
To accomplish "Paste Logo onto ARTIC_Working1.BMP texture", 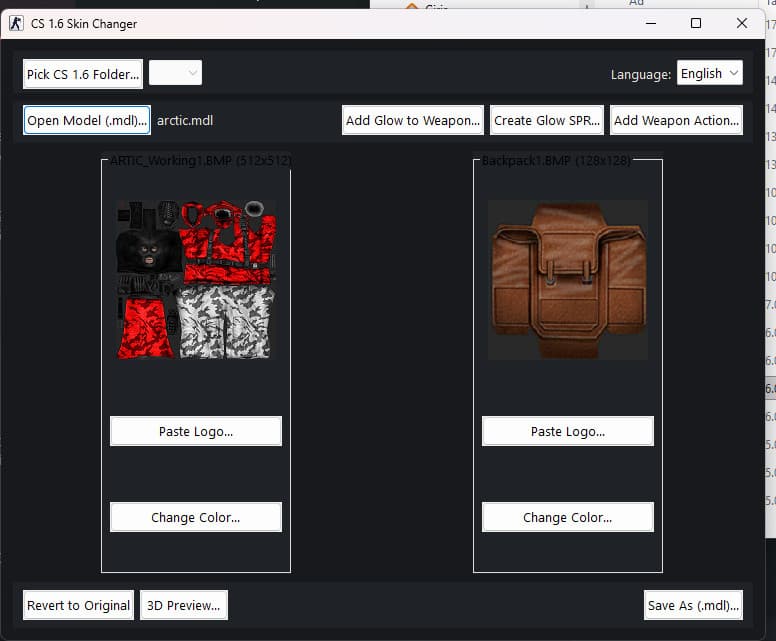I will pyautogui.click(x=196, y=431).
